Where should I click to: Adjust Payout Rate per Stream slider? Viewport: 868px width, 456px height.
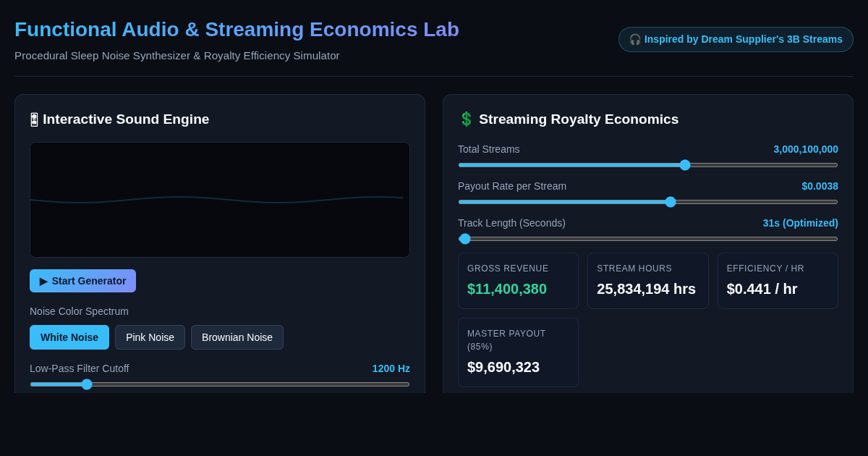click(648, 202)
